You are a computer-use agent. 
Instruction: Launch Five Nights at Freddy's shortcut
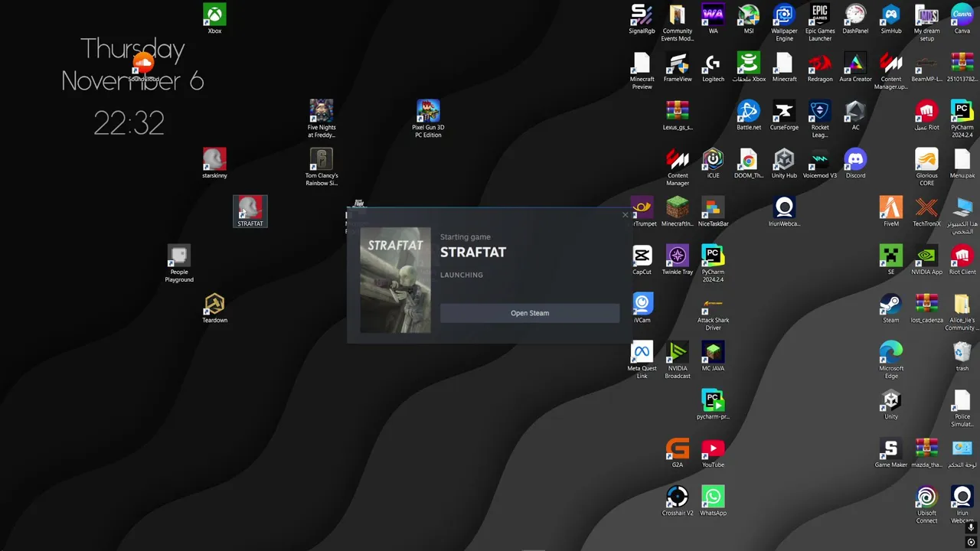point(322,118)
